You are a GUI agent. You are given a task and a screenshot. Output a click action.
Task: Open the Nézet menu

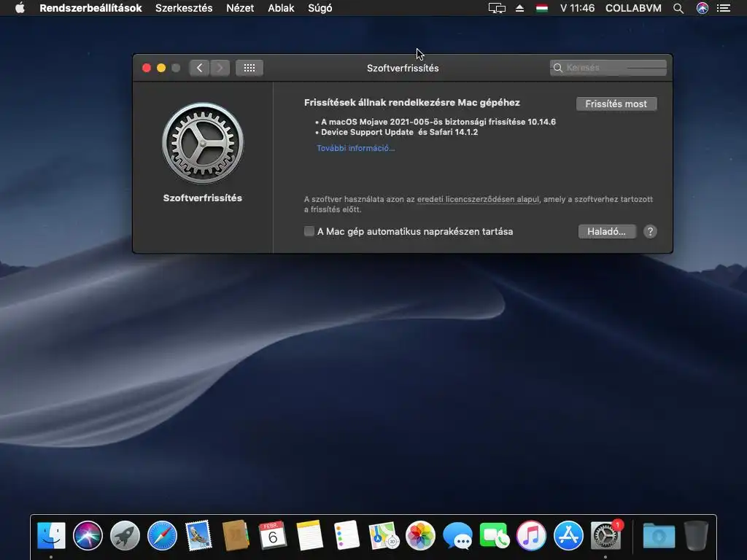click(x=240, y=8)
